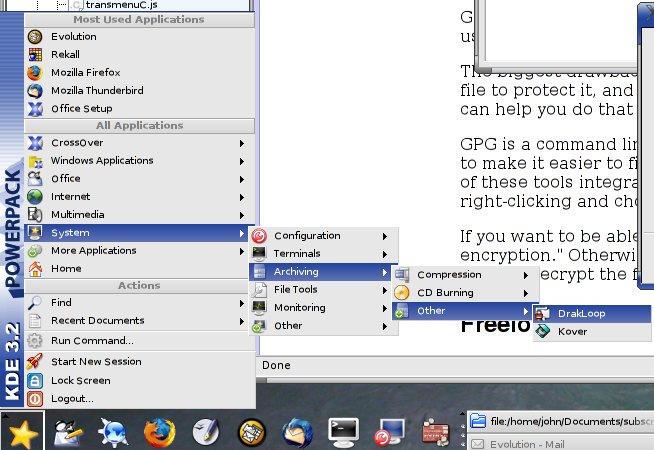Click the Rekall database icon

point(35,55)
